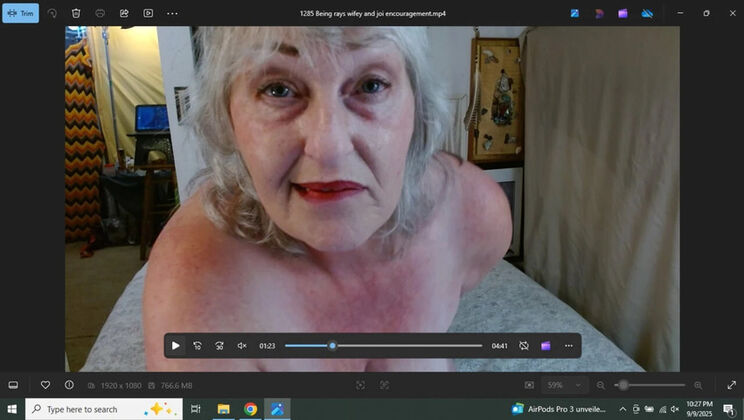Click the zoom in magnifier

tap(698, 385)
